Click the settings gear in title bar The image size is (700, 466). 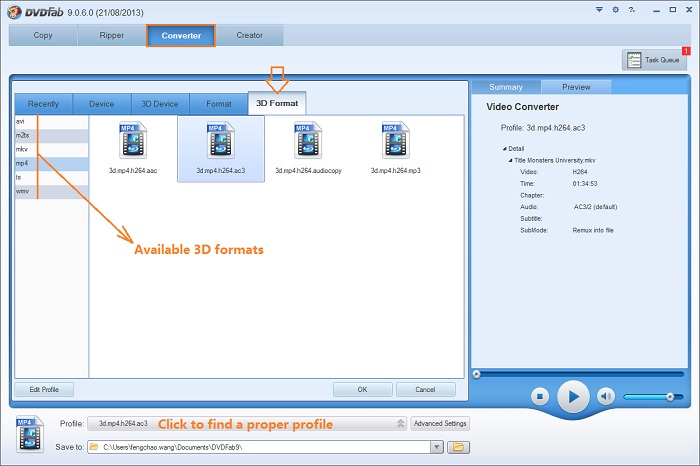coord(616,9)
